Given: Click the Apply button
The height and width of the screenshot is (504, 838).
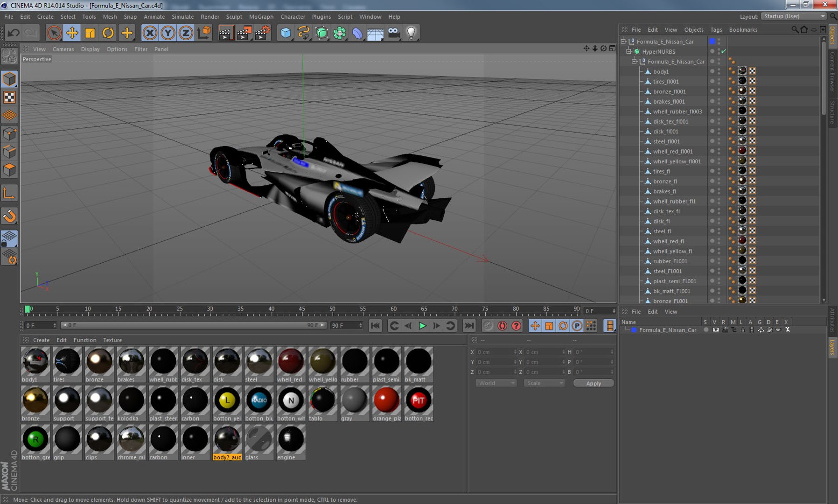Looking at the screenshot, I should coord(594,383).
